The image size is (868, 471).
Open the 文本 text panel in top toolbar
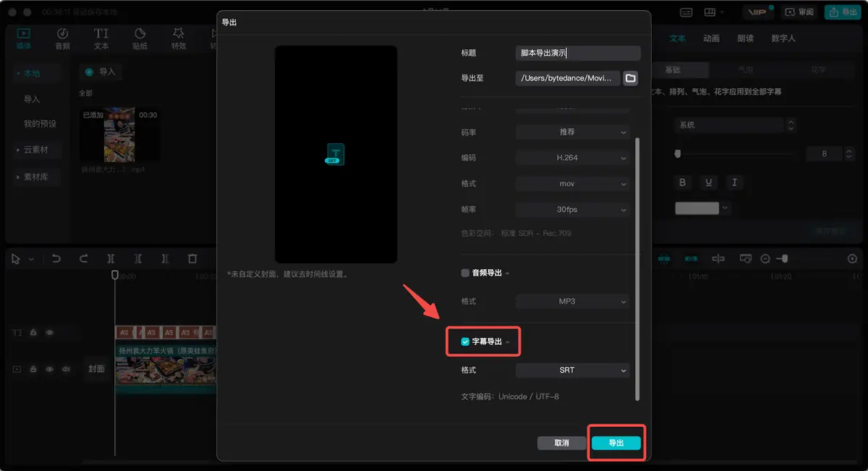click(101, 38)
